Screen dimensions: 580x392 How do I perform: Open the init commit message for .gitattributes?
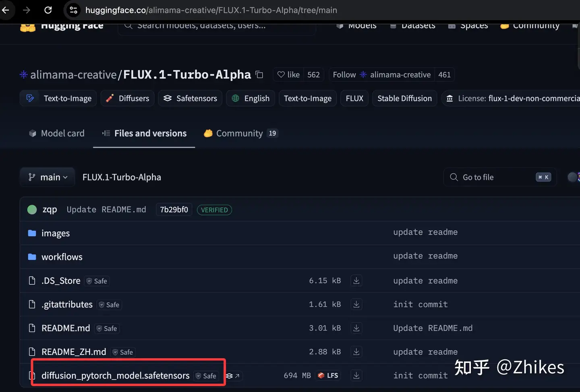420,305
